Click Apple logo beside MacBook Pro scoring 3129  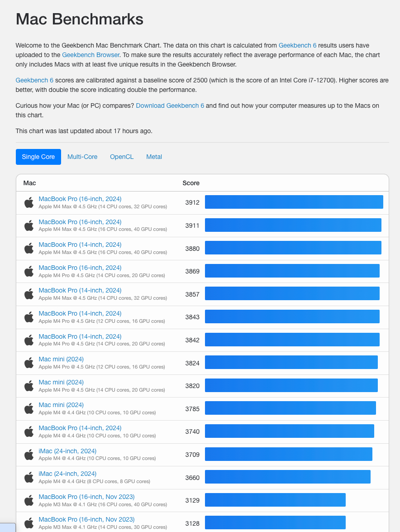click(29, 500)
